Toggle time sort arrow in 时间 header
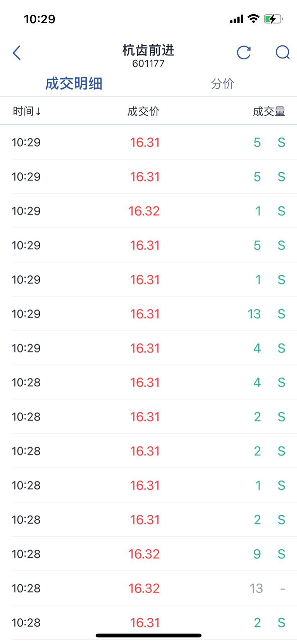This screenshot has width=297, height=644. tap(38, 112)
